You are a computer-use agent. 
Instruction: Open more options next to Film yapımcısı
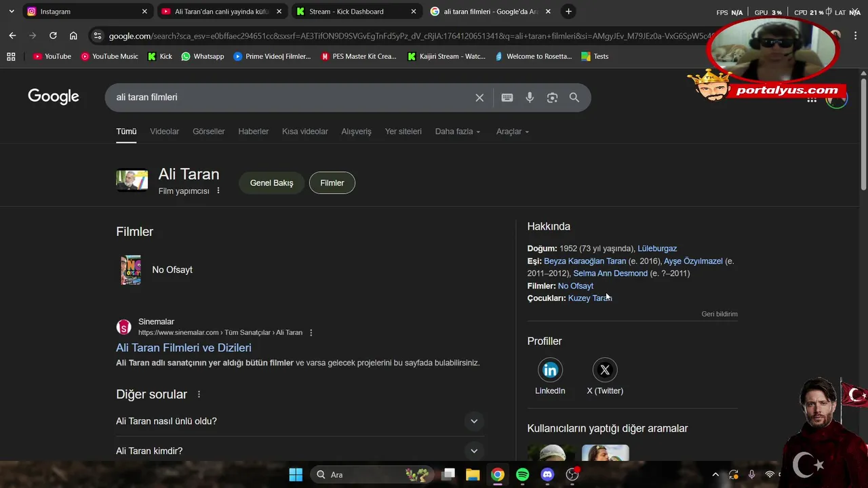(x=218, y=191)
